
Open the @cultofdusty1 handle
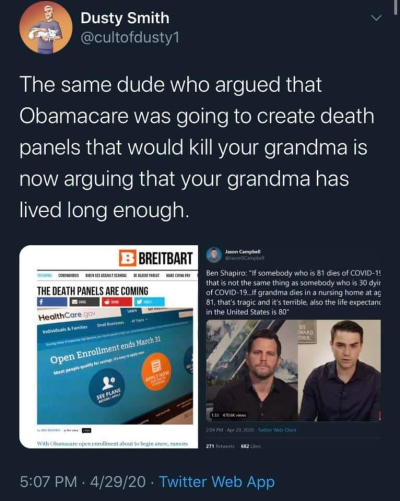[x=130, y=38]
